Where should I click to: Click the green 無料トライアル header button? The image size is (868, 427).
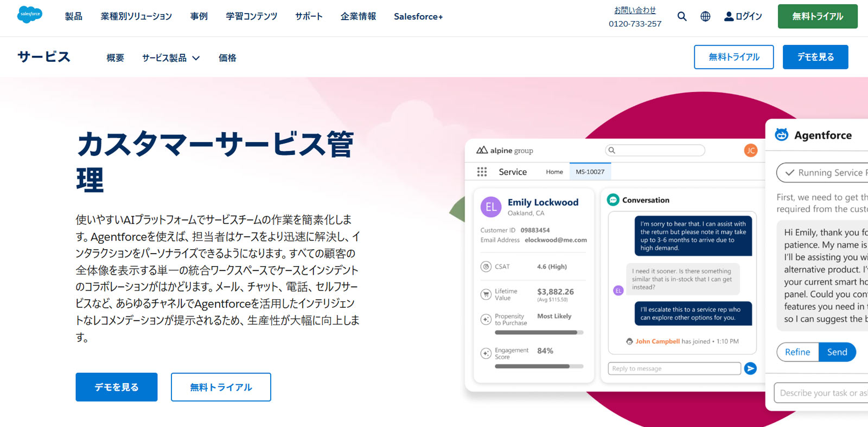[818, 16]
